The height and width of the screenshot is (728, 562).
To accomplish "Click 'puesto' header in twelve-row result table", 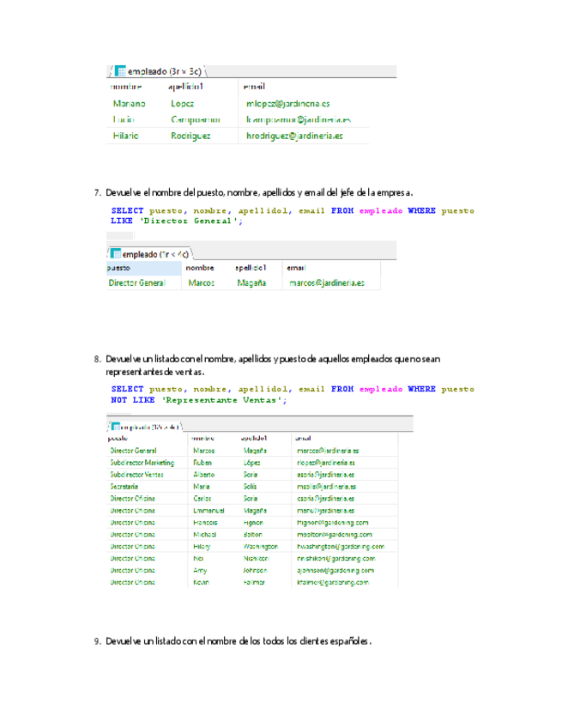I will (x=118, y=438).
